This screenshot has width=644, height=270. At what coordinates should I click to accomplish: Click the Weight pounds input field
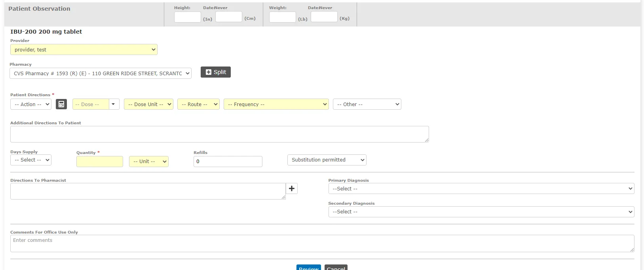283,17
